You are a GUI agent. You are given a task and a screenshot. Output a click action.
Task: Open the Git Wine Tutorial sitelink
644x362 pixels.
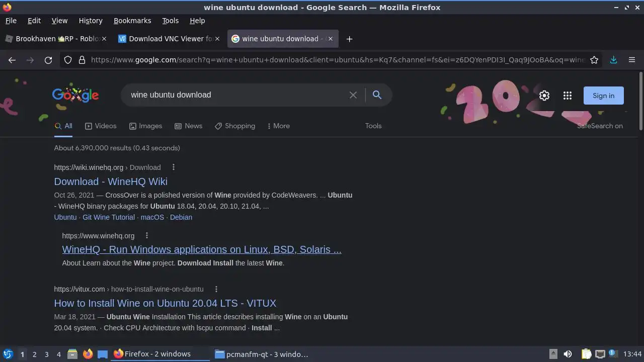tap(109, 217)
